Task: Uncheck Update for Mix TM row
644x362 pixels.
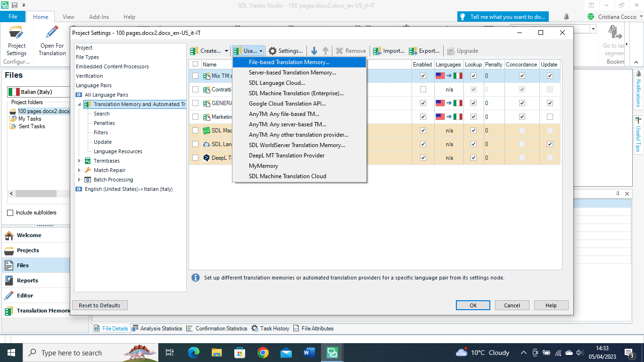Action: (550, 76)
